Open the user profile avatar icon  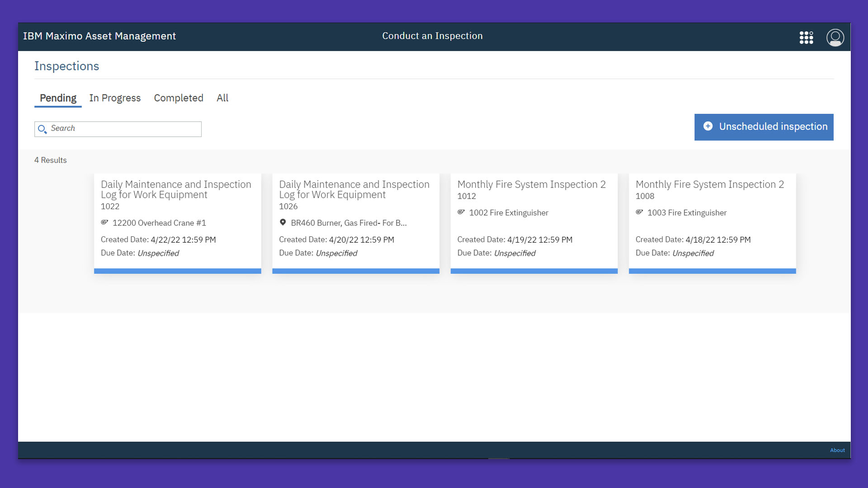pyautogui.click(x=835, y=38)
